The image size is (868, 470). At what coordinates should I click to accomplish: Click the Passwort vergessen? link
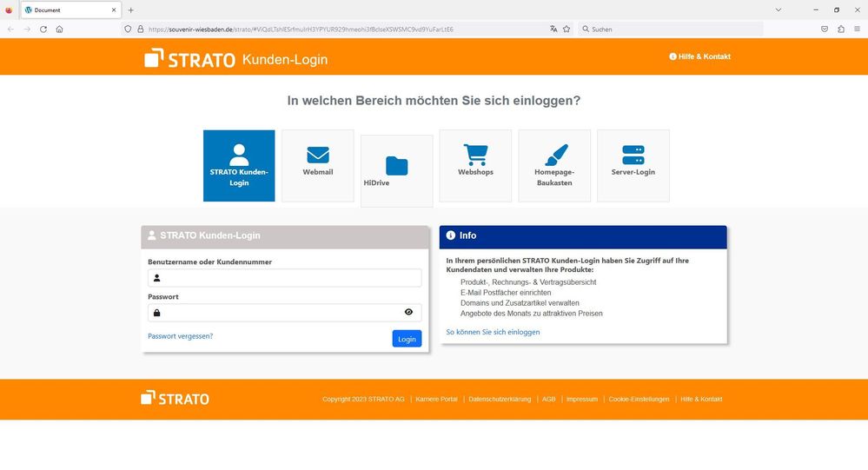[180, 336]
